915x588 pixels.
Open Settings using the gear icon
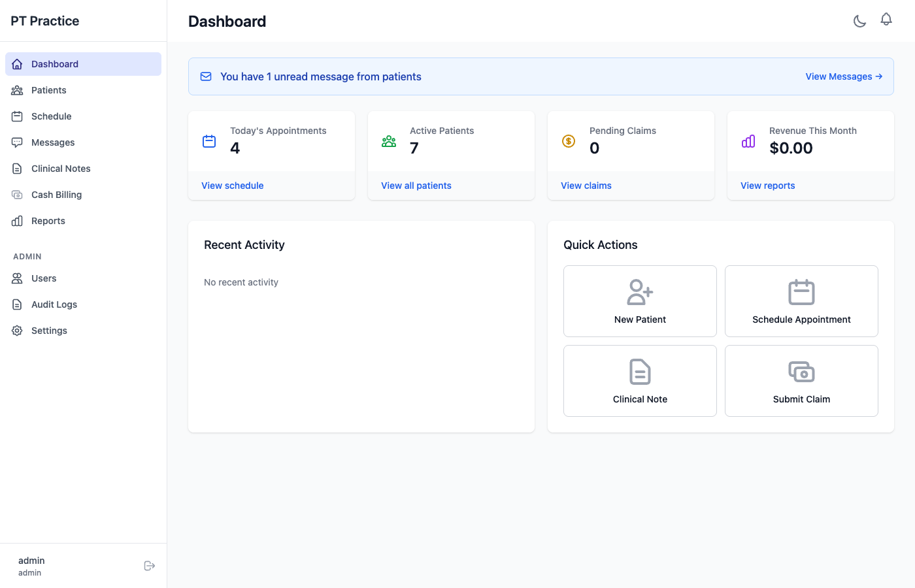(x=17, y=331)
